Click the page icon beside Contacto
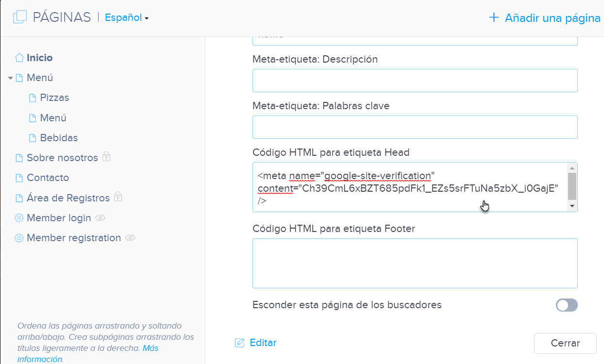604x364 pixels. (19, 178)
